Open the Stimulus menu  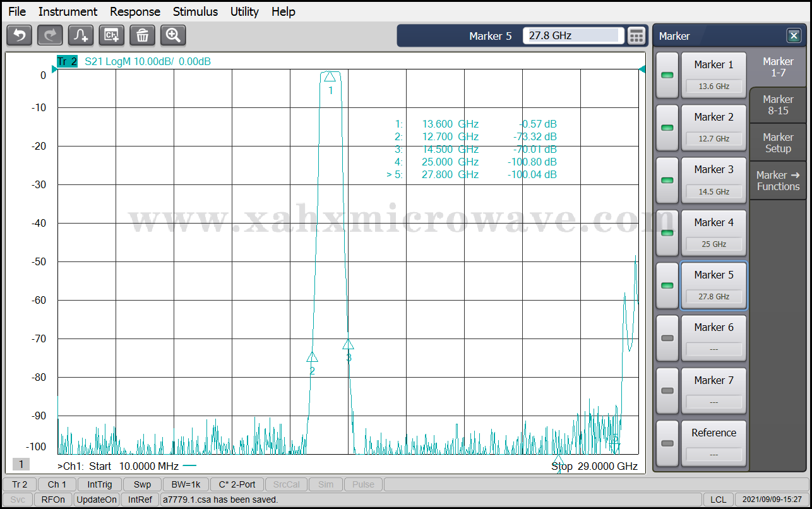pos(195,11)
